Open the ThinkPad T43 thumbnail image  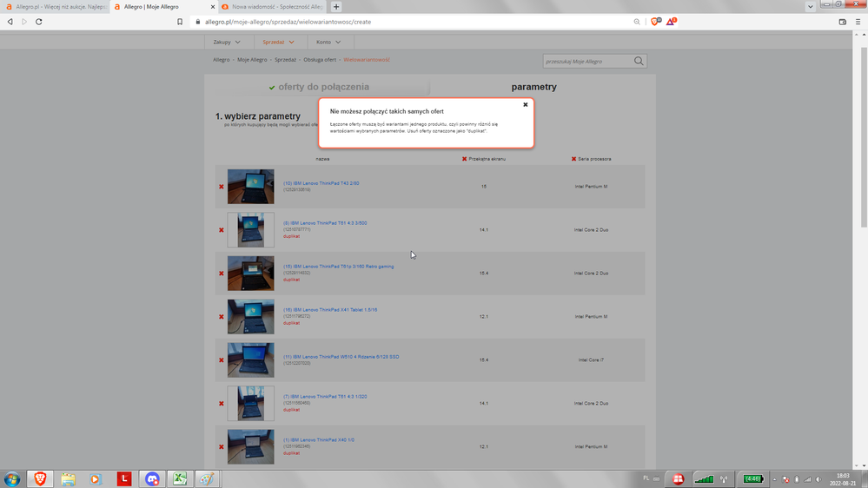(x=251, y=187)
